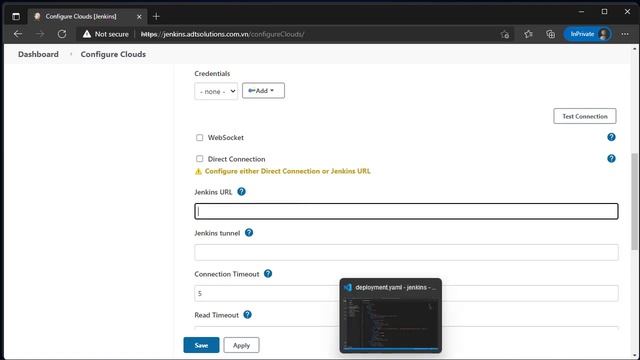Apply the configuration changes
The height and width of the screenshot is (360, 640).
pos(241,345)
